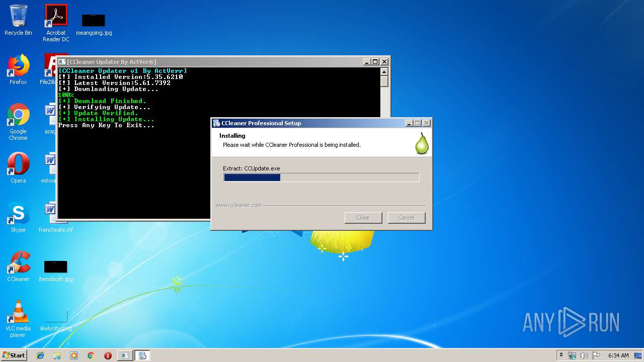Open the Opera desktop shortcut

(18, 168)
